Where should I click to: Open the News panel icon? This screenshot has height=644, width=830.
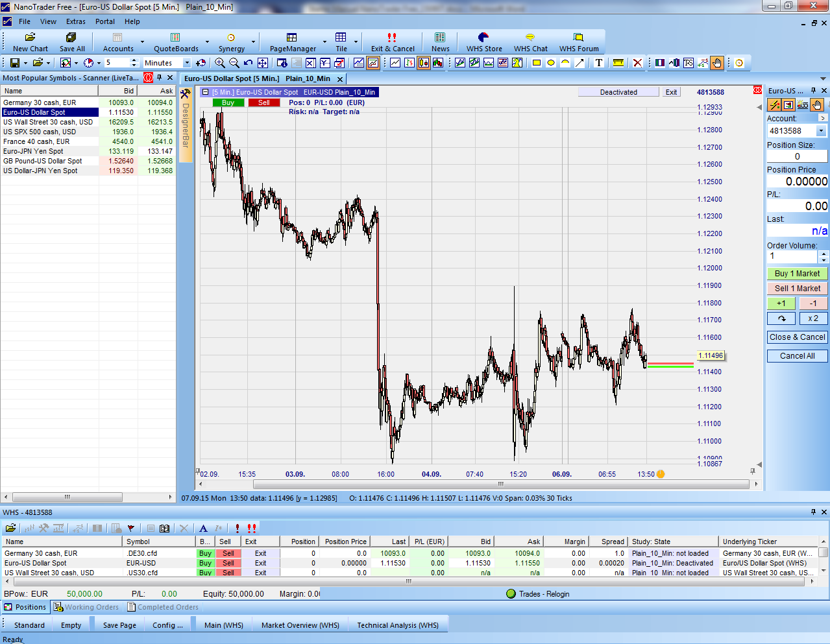tap(441, 42)
